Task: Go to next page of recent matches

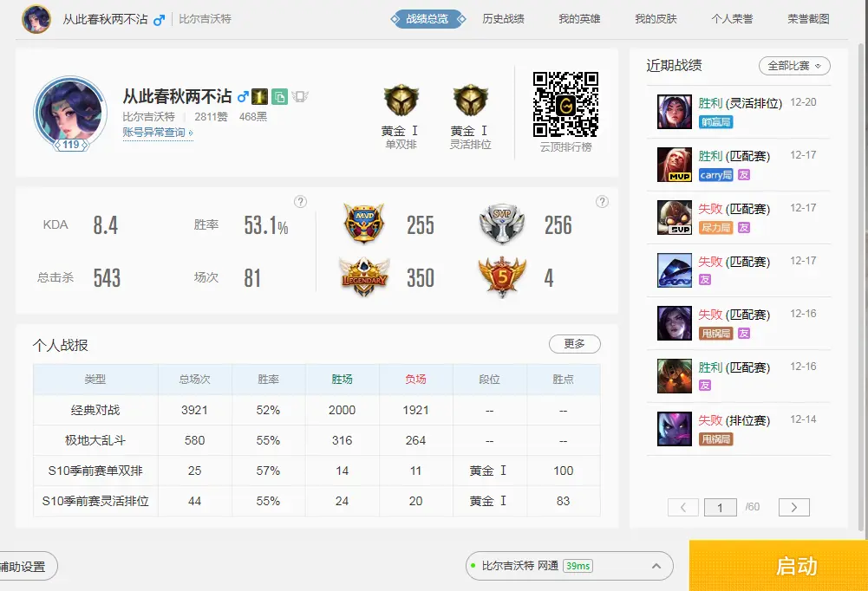Action: pyautogui.click(x=793, y=507)
